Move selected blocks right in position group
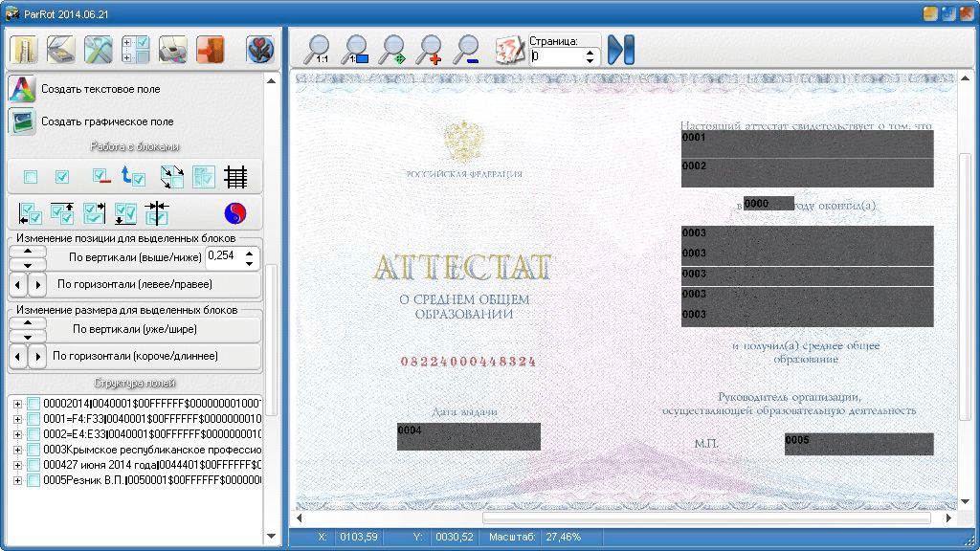This screenshot has width=980, height=551. click(x=37, y=285)
